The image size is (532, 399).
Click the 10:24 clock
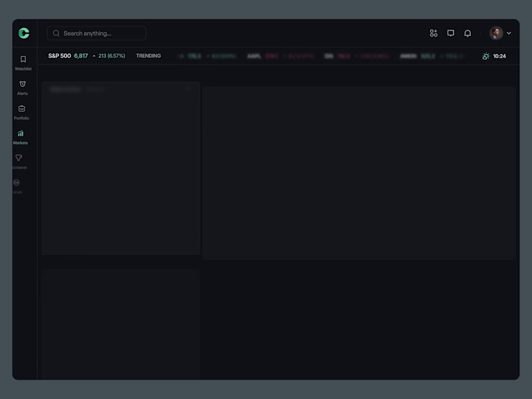[499, 57]
